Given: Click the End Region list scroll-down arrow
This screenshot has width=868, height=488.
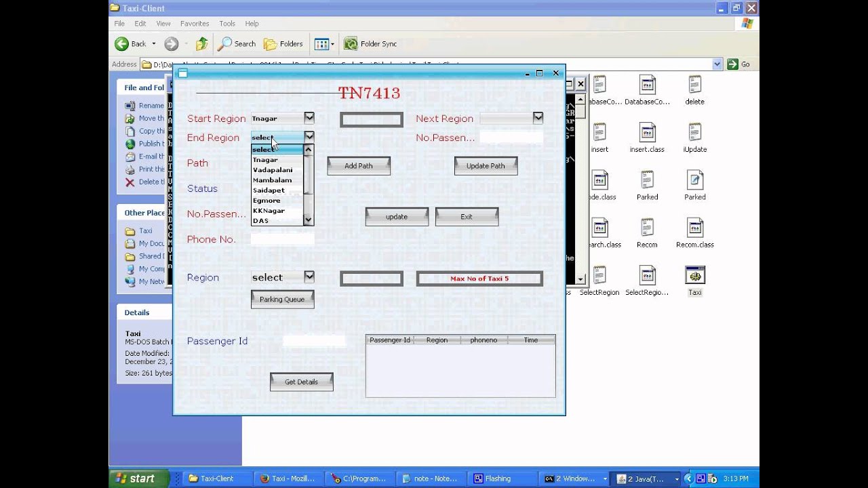Looking at the screenshot, I should tap(309, 220).
